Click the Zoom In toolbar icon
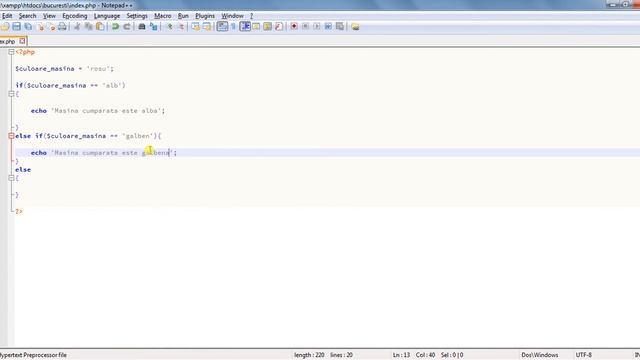Screen dimensions: 640x360 pyautogui.click(x=169, y=27)
